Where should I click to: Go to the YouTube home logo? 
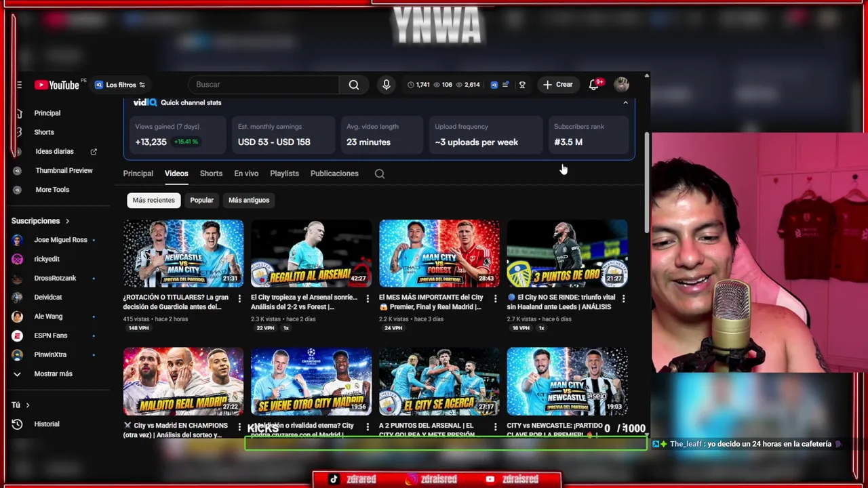click(x=57, y=85)
